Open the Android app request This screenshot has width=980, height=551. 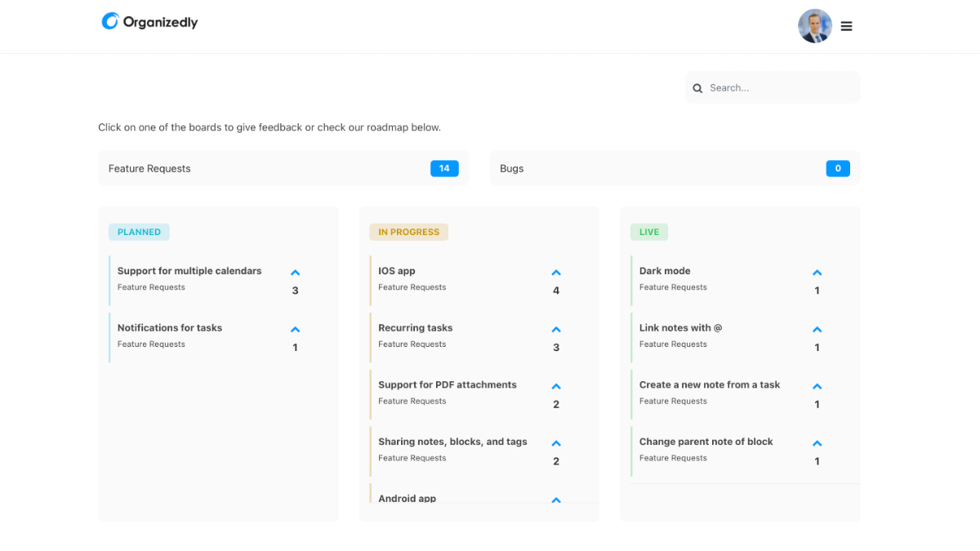click(x=407, y=498)
